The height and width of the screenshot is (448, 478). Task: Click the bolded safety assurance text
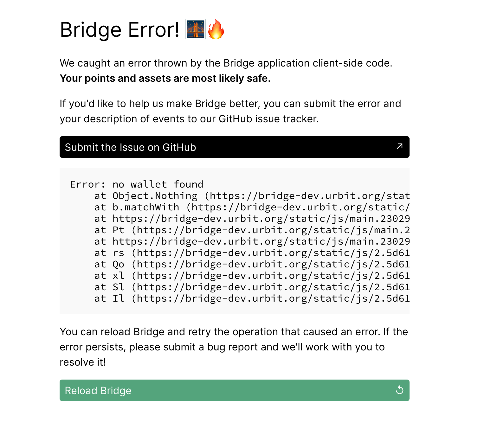165,78
